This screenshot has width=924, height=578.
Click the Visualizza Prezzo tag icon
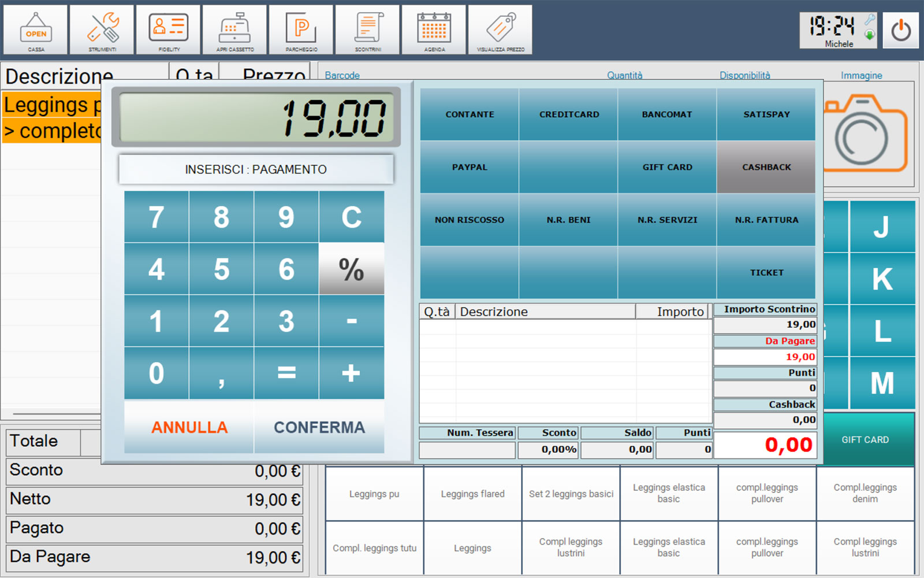501,30
